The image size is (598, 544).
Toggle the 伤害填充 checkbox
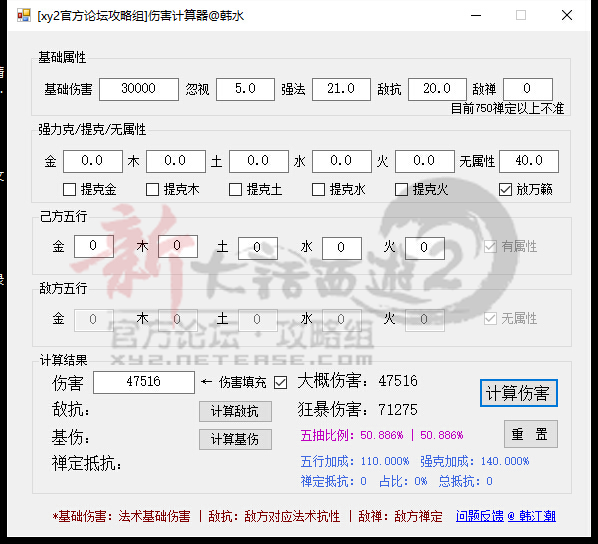281,382
